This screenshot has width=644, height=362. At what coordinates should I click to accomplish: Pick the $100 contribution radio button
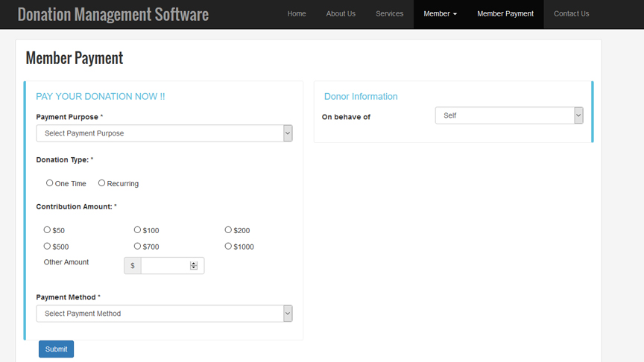tap(138, 230)
